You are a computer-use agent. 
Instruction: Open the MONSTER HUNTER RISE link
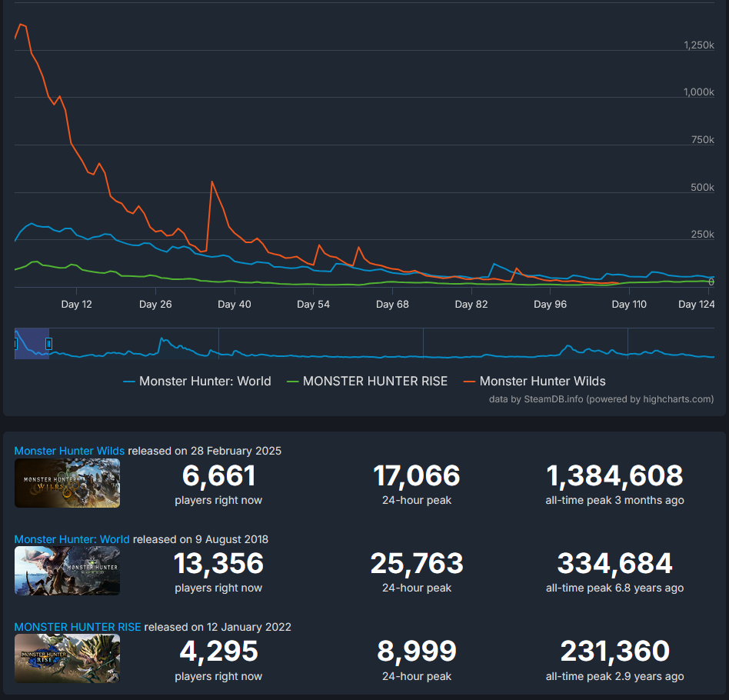coord(78,627)
